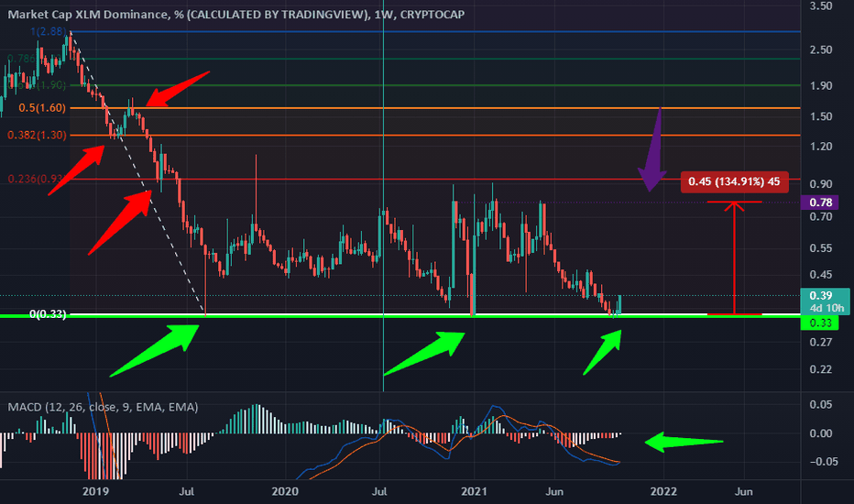Click the 2.50 price axis value
Viewport: 854px width, 504px height.
pos(821,49)
